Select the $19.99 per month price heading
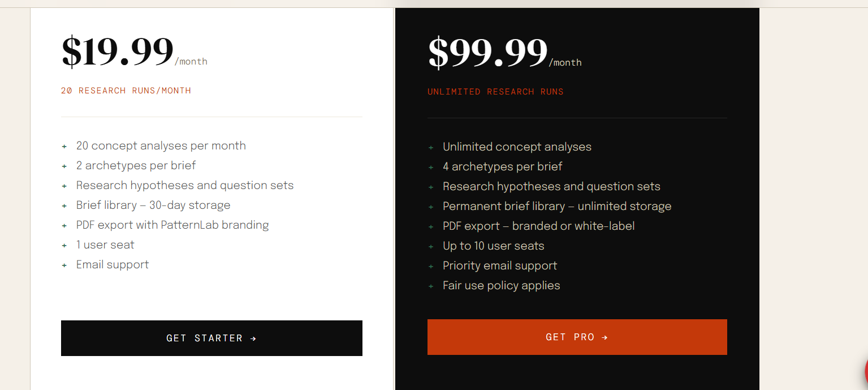The width and height of the screenshot is (868, 390). pyautogui.click(x=135, y=52)
